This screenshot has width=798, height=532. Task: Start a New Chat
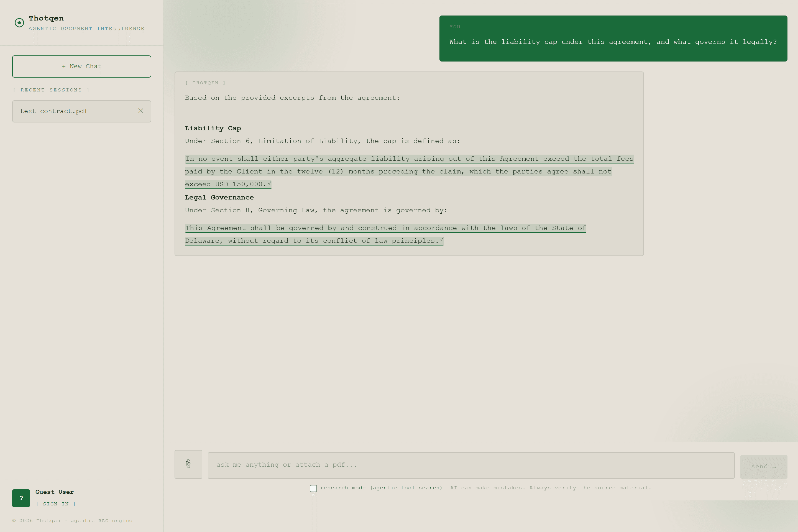81,66
